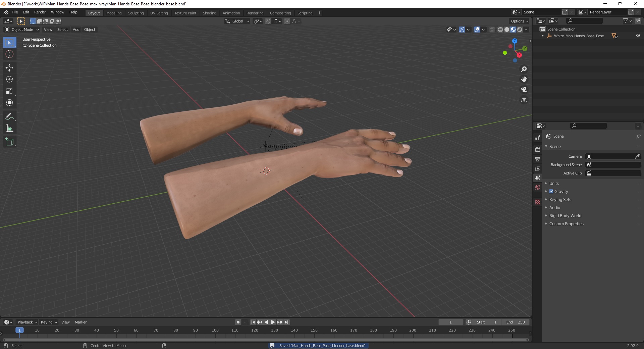Jump to the first frame
Viewport: 644px width, 349px height.
coord(253,322)
